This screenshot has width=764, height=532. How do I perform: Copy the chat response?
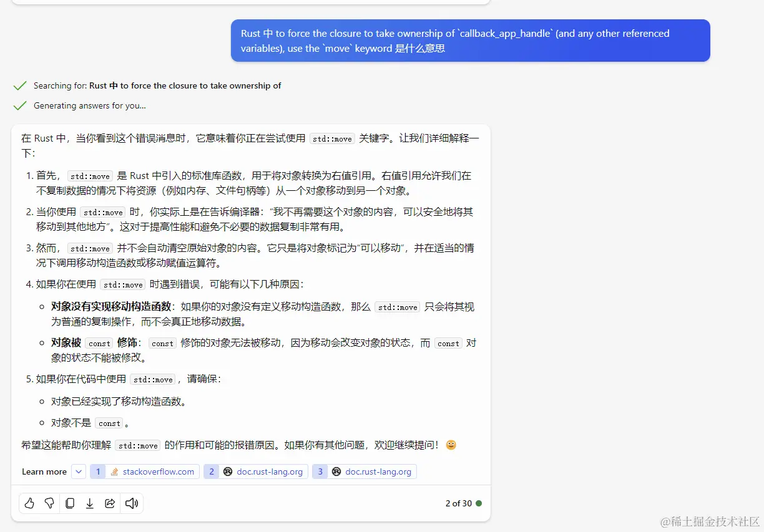point(69,503)
